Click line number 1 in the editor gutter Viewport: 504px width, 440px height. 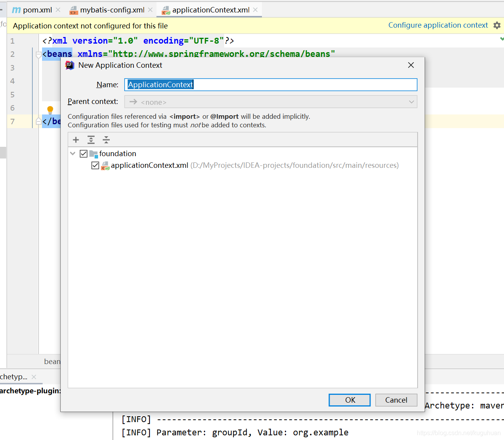pyautogui.click(x=12, y=41)
